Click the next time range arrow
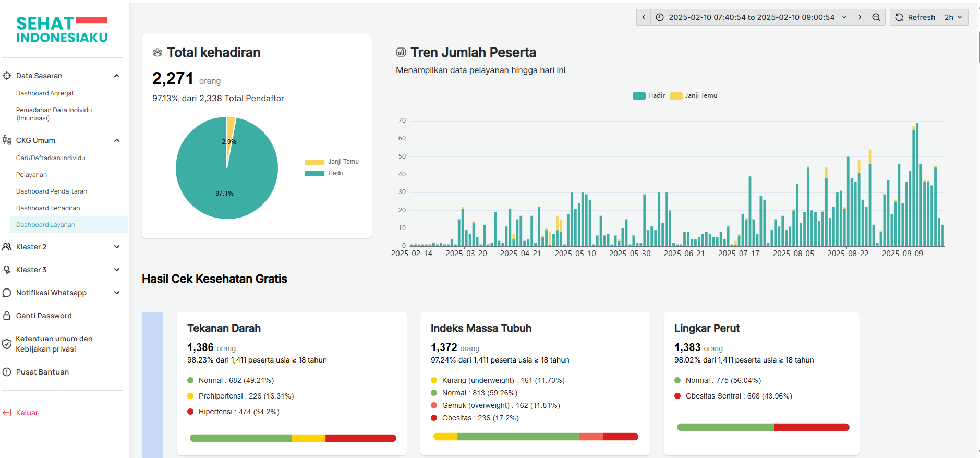Screen dimensions: 980x458 click(x=860, y=17)
